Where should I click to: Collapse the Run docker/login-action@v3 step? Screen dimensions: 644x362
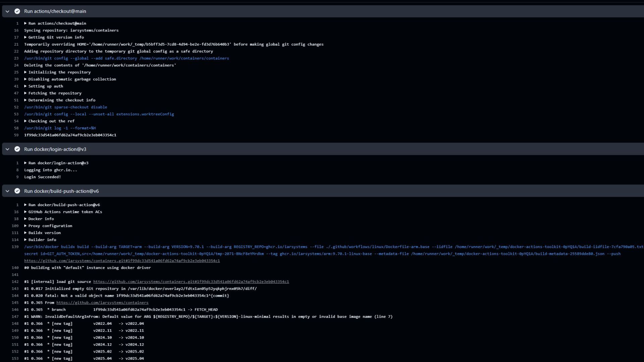pyautogui.click(x=7, y=149)
